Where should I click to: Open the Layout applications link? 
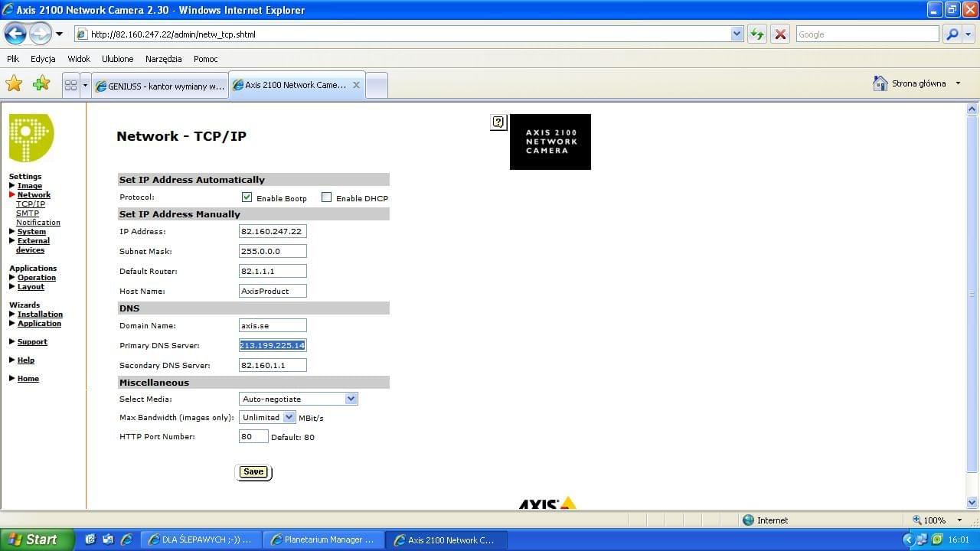point(31,287)
